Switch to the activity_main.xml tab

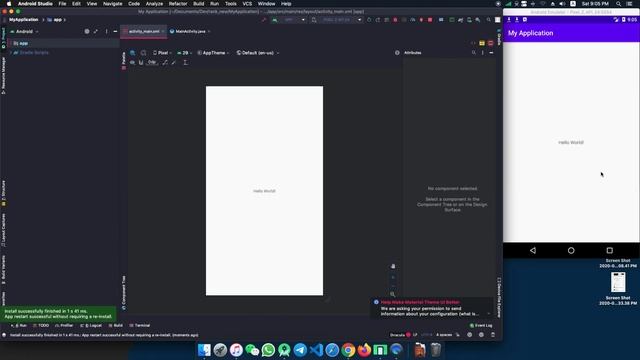point(144,31)
